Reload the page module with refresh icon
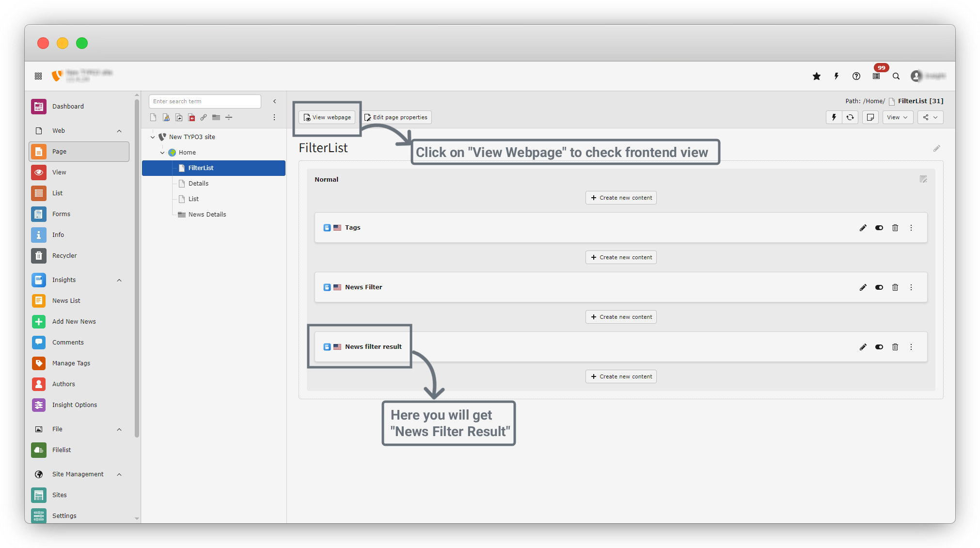This screenshot has width=980, height=548. [x=850, y=117]
